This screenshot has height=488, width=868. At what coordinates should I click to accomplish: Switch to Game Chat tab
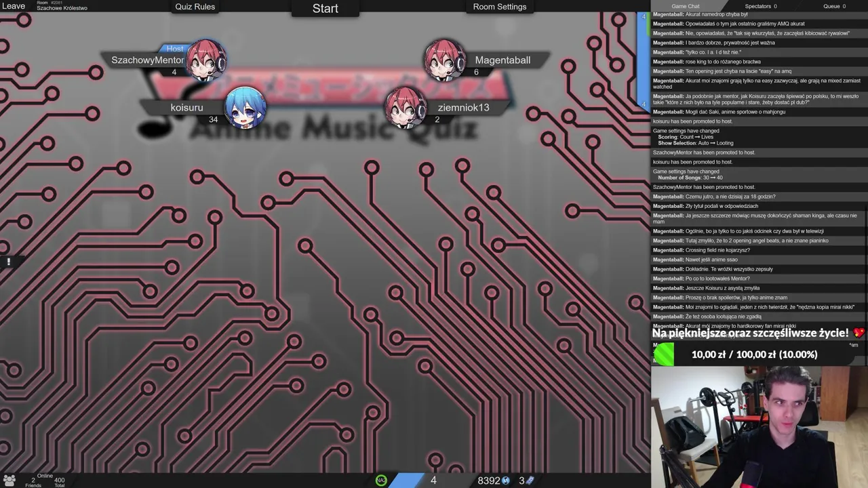(x=686, y=6)
